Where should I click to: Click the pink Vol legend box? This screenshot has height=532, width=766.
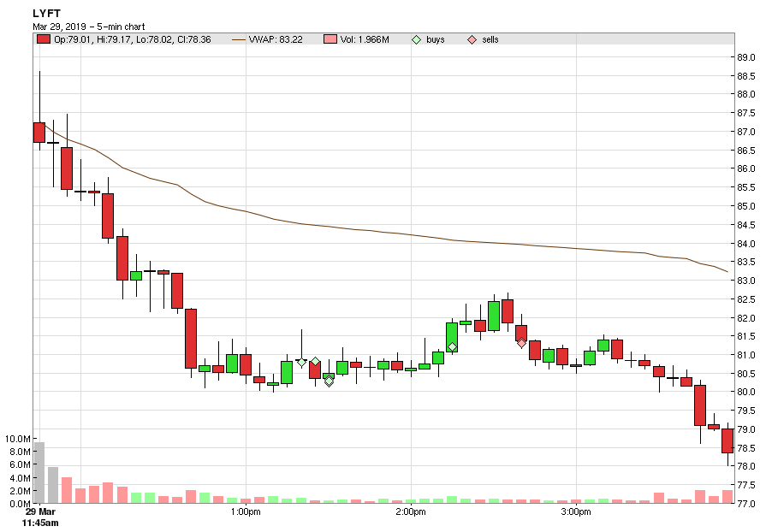[x=330, y=39]
